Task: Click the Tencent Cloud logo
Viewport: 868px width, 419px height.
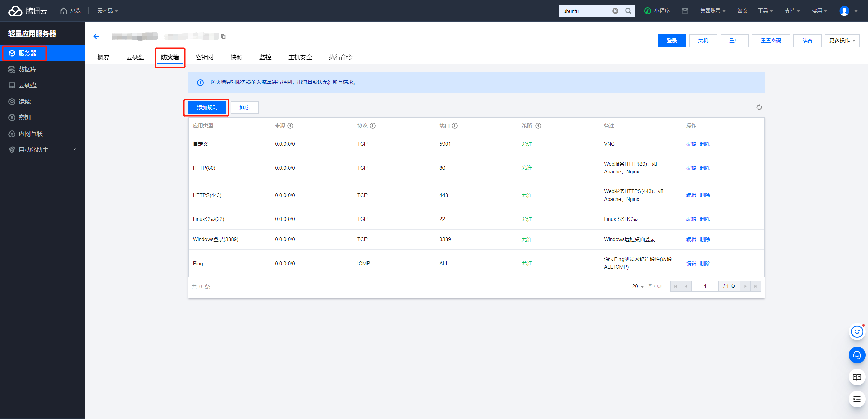Action: click(x=27, y=11)
